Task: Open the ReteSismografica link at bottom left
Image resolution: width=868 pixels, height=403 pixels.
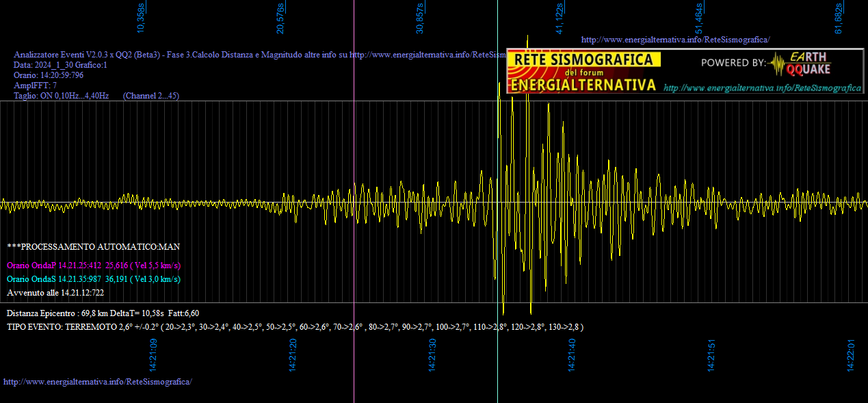Action: (x=98, y=381)
